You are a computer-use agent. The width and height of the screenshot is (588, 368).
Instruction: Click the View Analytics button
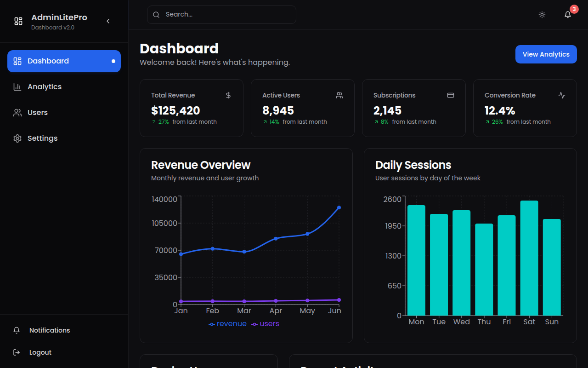[546, 54]
